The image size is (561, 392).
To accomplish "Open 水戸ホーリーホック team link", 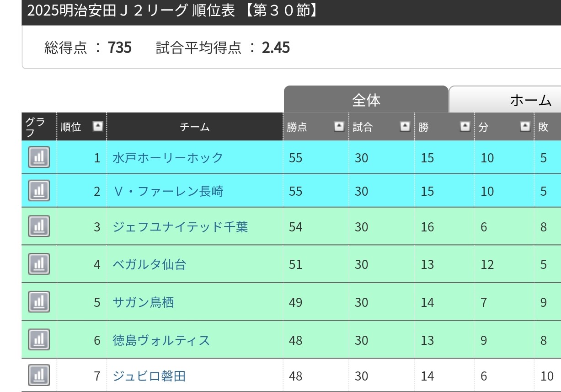I will 168,158.
